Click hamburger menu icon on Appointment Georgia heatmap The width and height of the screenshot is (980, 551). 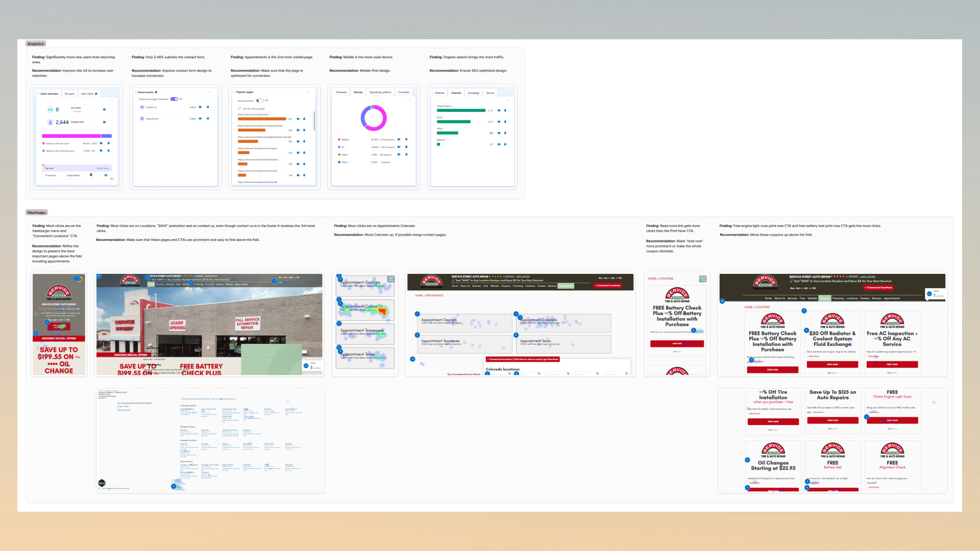tap(390, 279)
